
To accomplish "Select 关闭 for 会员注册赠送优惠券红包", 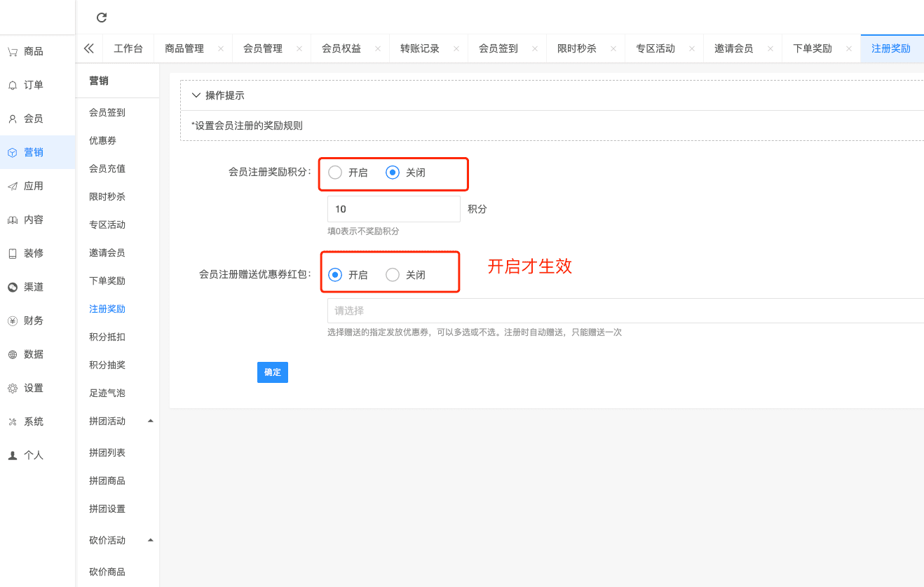I will (x=393, y=275).
